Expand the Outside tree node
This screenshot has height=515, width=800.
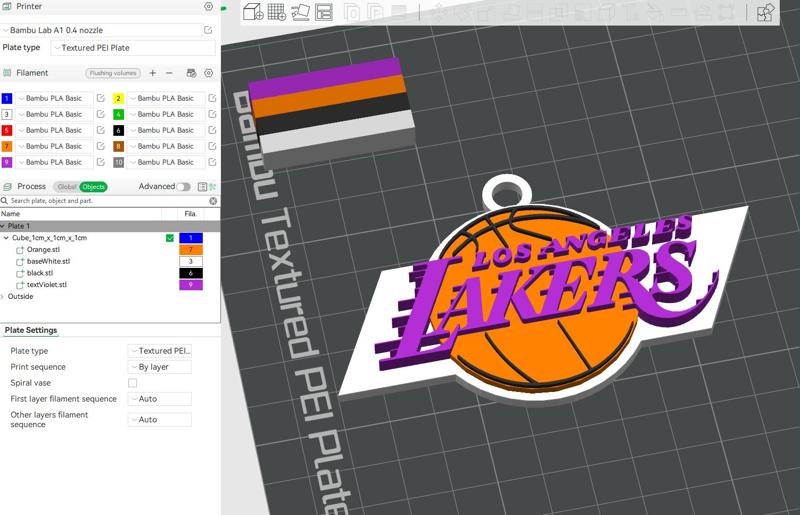[3, 297]
